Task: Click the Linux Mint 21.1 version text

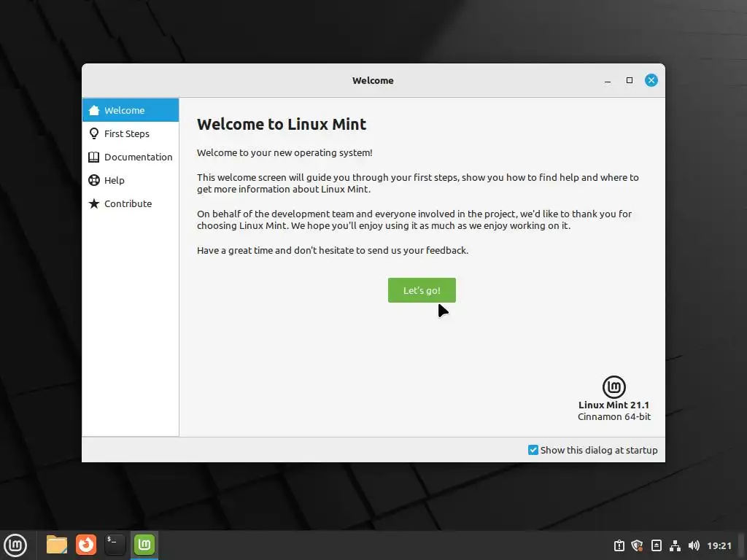Action: pos(614,405)
